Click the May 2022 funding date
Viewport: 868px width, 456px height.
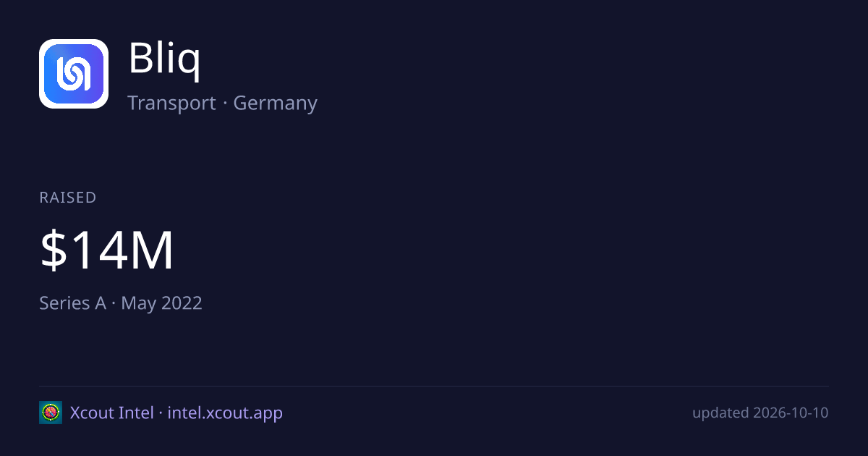(161, 303)
